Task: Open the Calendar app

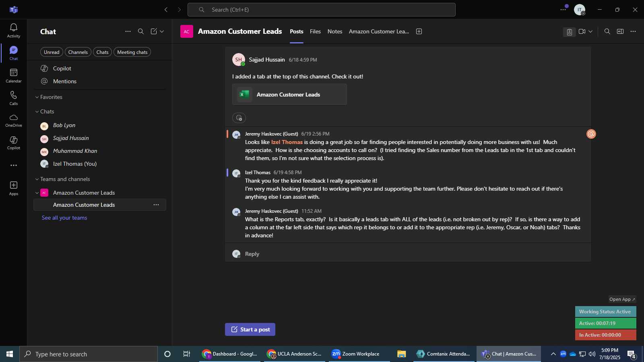Action: pos(13,76)
